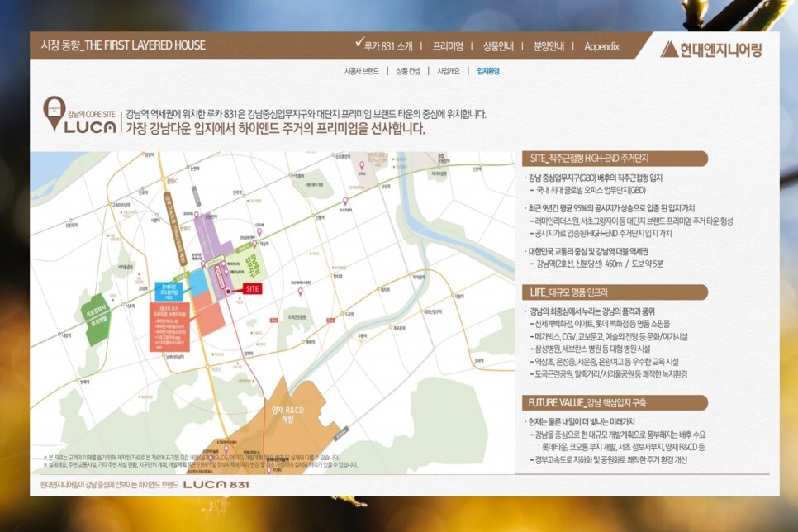
Task: Select the 코엑스 map pin
Action: click(x=362, y=165)
